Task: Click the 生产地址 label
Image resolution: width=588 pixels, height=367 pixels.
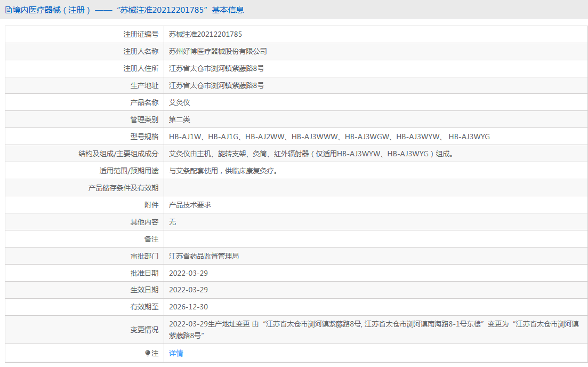Action: [144, 85]
